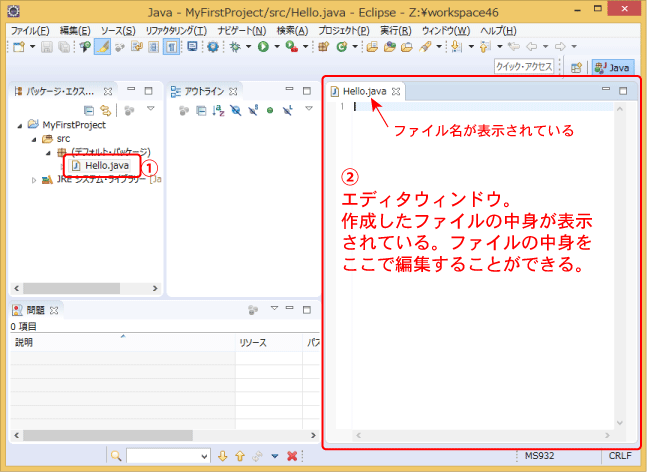Click the クイック・アクセス search field
This screenshot has height=472, width=647.
(x=524, y=66)
